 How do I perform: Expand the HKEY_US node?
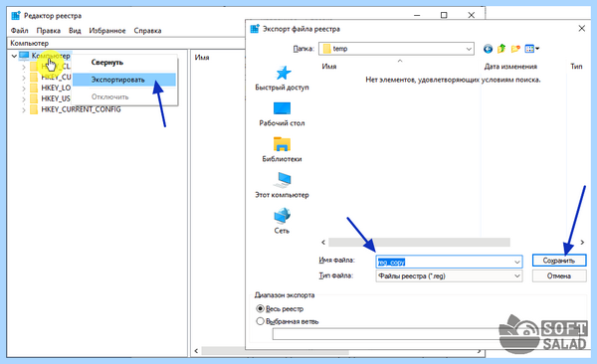24,99
